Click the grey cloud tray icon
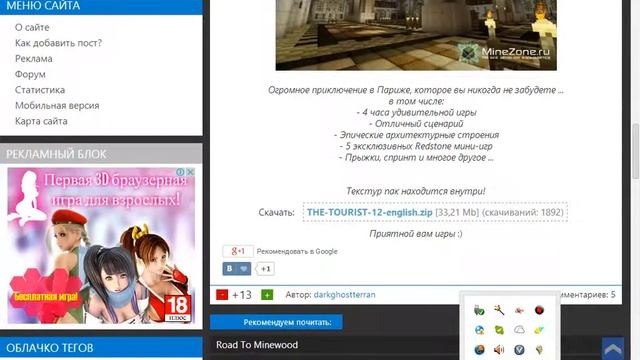 [x=519, y=329]
